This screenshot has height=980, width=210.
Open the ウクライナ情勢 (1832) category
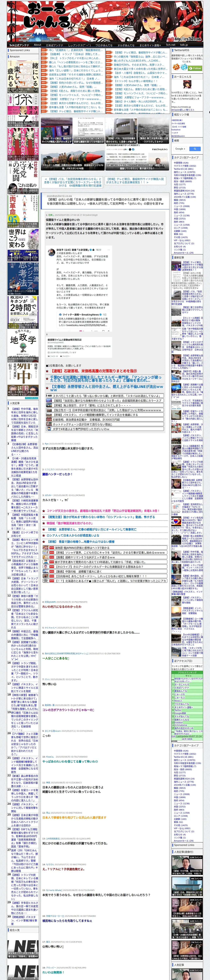coord(185,166)
